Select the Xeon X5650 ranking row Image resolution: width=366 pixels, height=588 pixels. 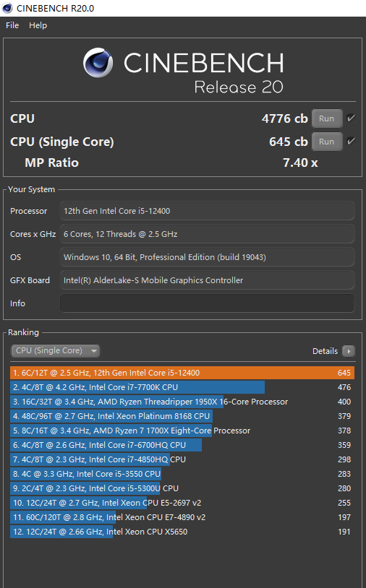pos(182,532)
